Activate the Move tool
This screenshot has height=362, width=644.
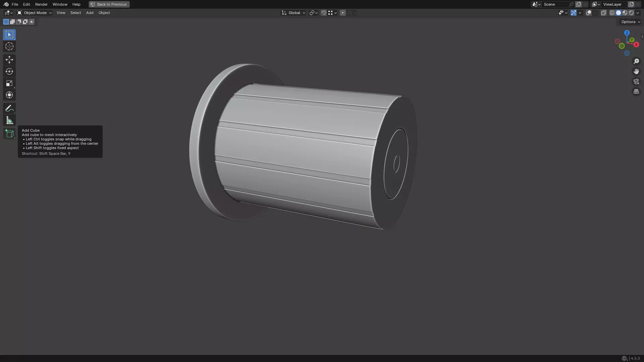click(x=9, y=60)
